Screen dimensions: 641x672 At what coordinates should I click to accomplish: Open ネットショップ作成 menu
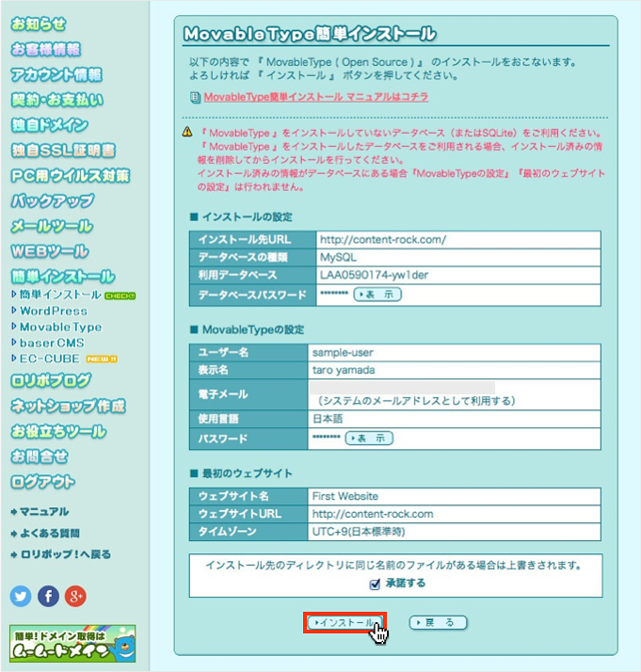[x=68, y=406]
